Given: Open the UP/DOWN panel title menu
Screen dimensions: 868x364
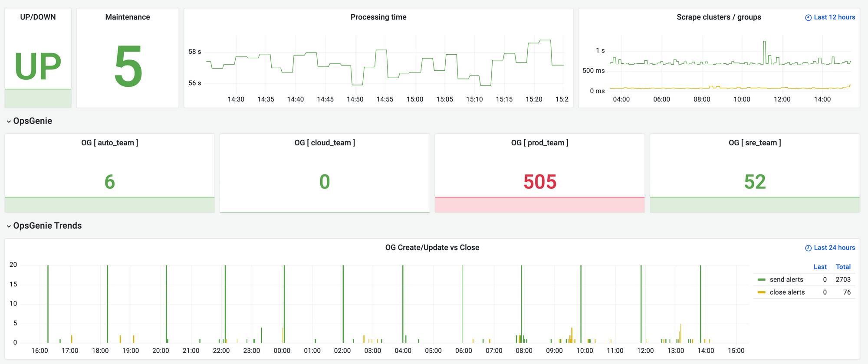Looking at the screenshot, I should [38, 17].
